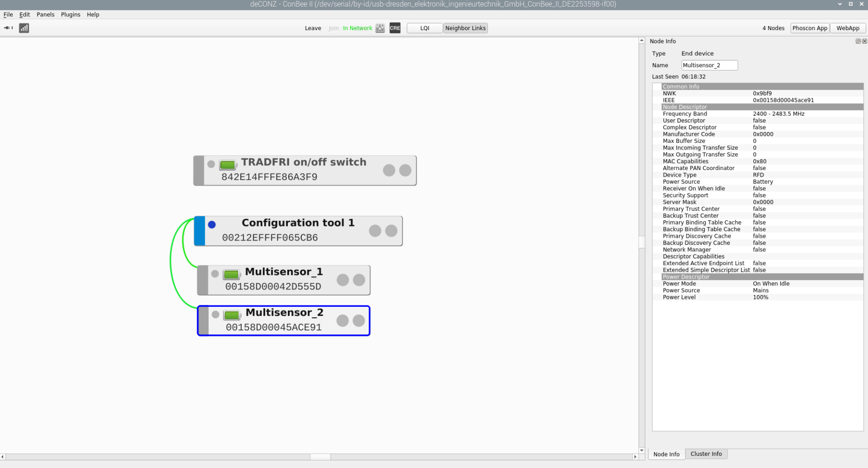Expand endpoints via TRADFRI switch's rightmost circle
The height and width of the screenshot is (468, 868).
coord(406,170)
